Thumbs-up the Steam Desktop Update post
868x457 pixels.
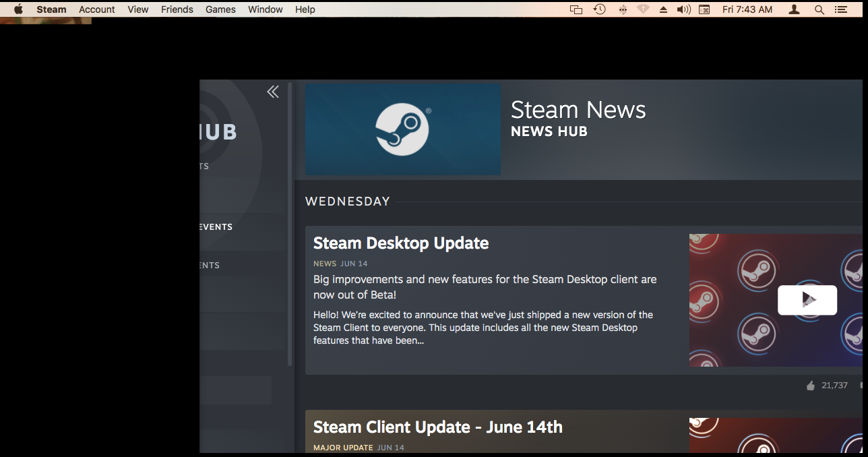click(811, 385)
